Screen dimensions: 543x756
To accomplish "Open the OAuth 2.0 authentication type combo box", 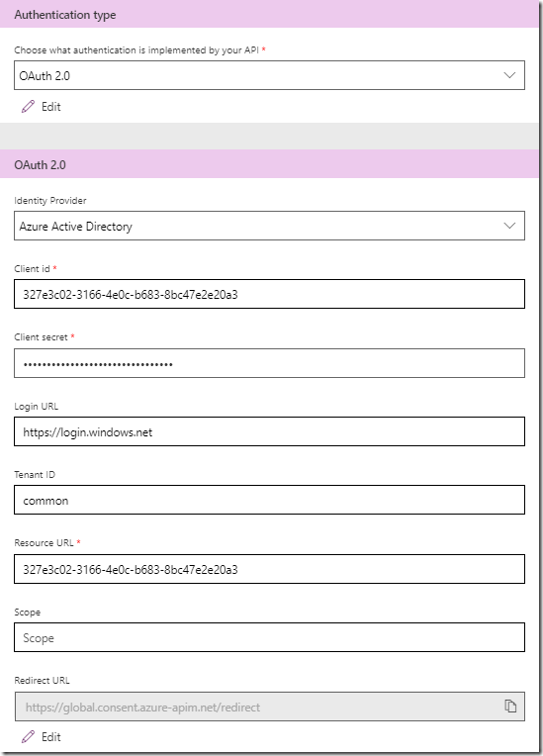I will click(269, 75).
